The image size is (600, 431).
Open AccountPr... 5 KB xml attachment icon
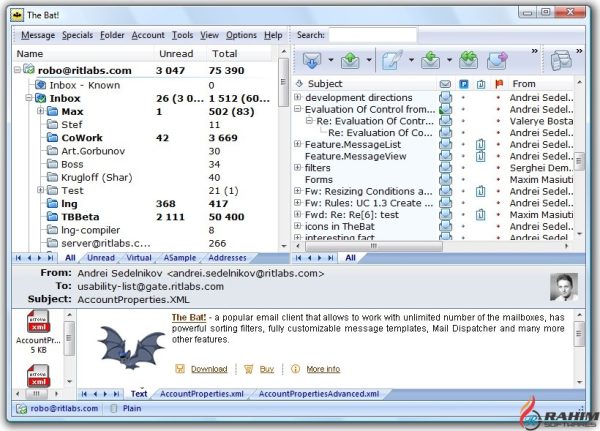coord(38,321)
